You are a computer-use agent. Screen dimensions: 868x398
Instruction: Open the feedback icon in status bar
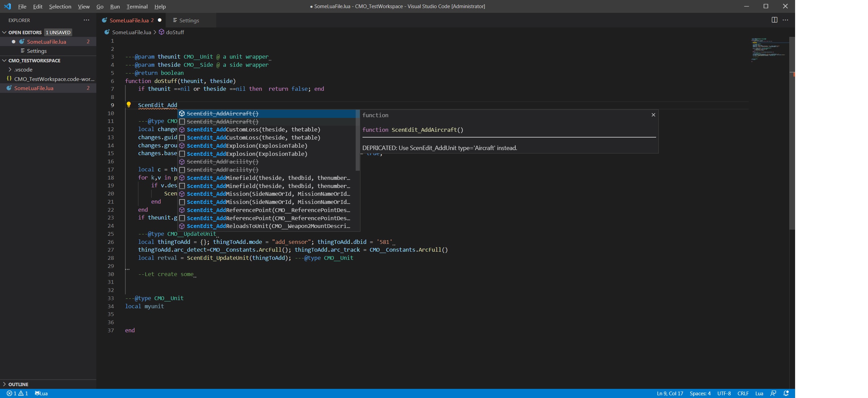(773, 393)
